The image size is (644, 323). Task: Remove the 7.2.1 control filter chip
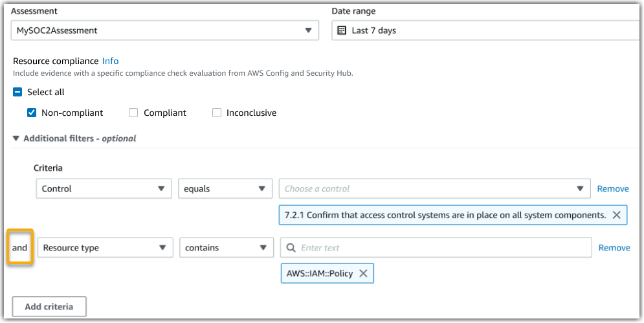pos(616,215)
